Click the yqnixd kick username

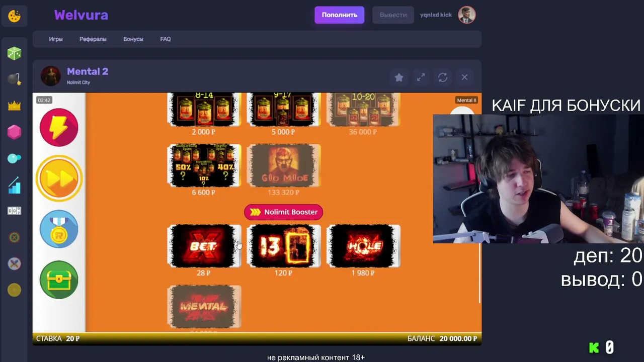click(x=436, y=15)
